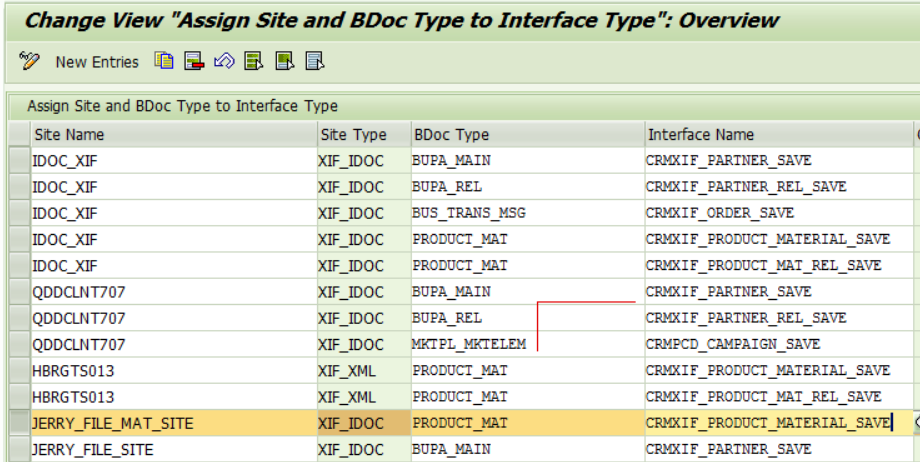Click the CRMXIF_ORDER_SAVE interface name cell

[x=779, y=213]
